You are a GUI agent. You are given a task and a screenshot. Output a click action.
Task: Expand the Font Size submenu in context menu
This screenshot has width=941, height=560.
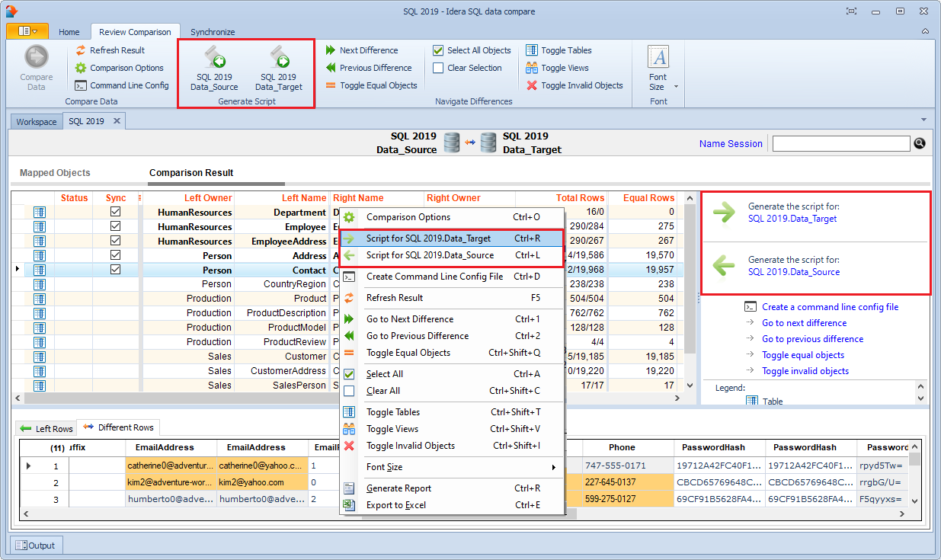tap(451, 467)
